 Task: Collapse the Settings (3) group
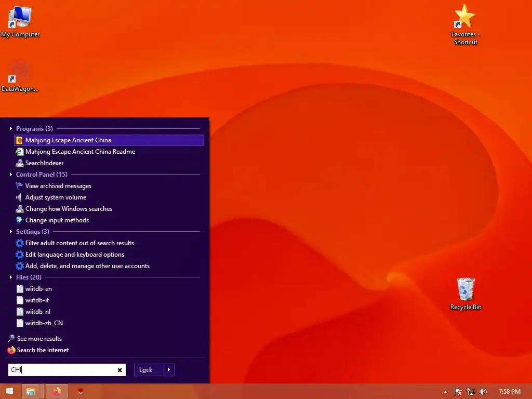click(x=11, y=231)
